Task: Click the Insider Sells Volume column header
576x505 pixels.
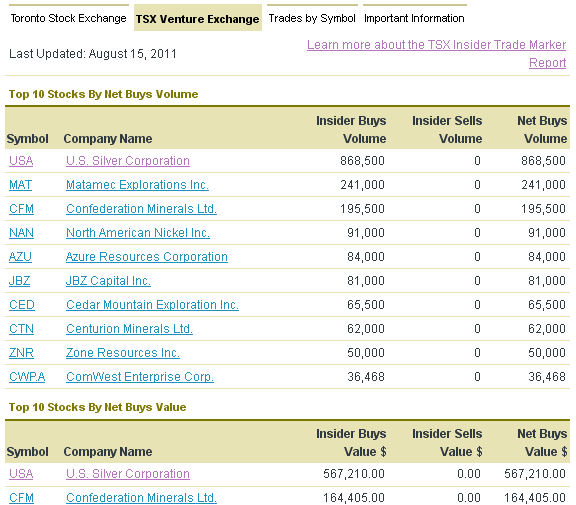Action: pos(447,130)
